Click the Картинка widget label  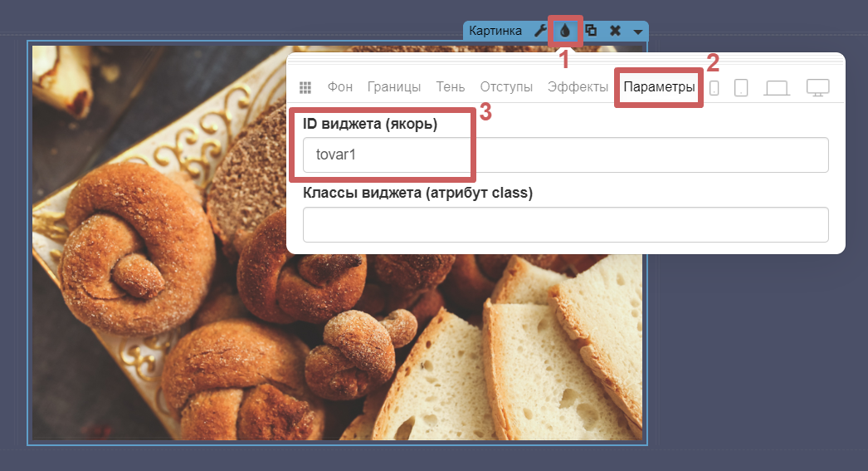[495, 31]
